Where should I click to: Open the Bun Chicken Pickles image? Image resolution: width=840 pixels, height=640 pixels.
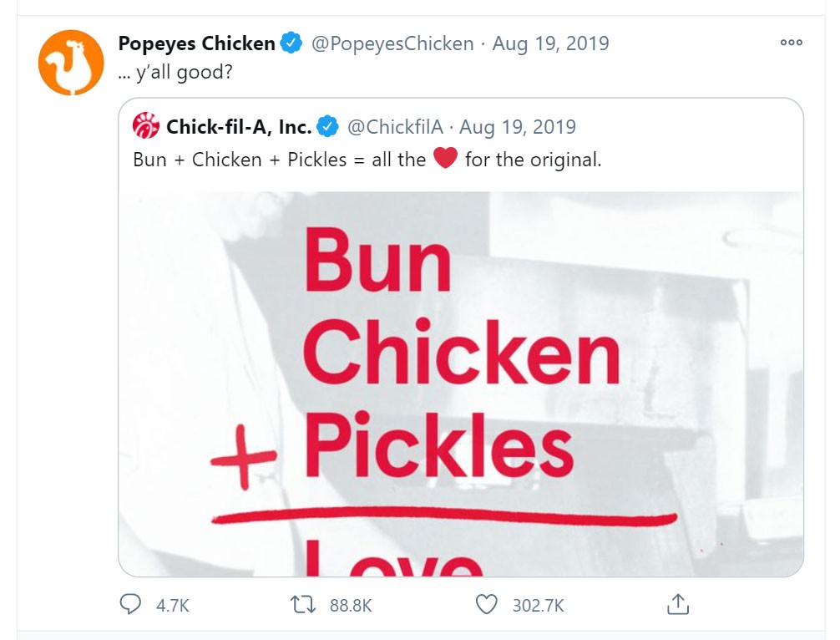(460, 383)
